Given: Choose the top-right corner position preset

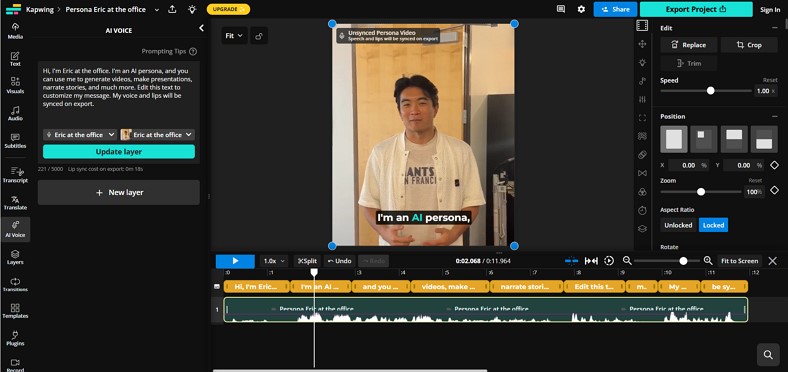Looking at the screenshot, I should [704, 139].
